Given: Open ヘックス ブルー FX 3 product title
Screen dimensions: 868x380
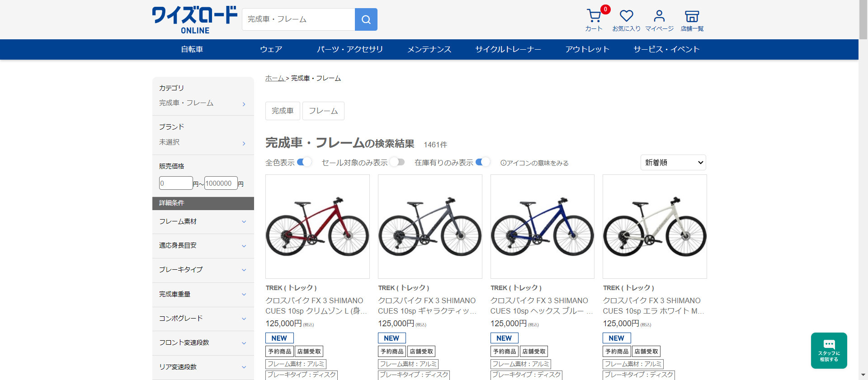Looking at the screenshot, I should tap(542, 306).
